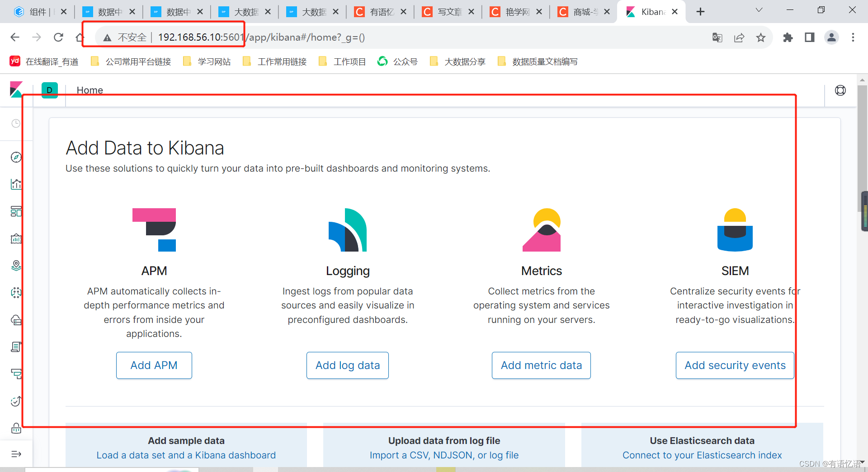This screenshot has width=868, height=472.
Task: Open the browser profile avatar
Action: (x=831, y=37)
